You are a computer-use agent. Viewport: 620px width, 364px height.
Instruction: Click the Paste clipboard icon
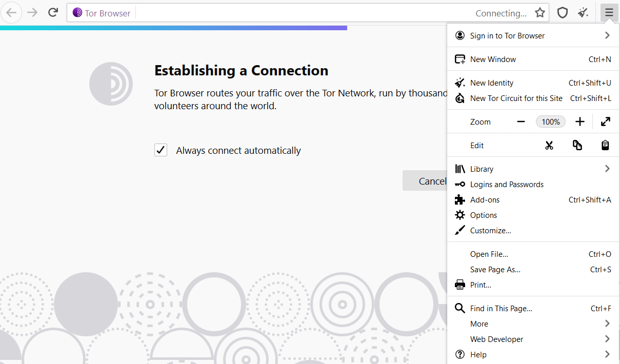click(x=605, y=146)
